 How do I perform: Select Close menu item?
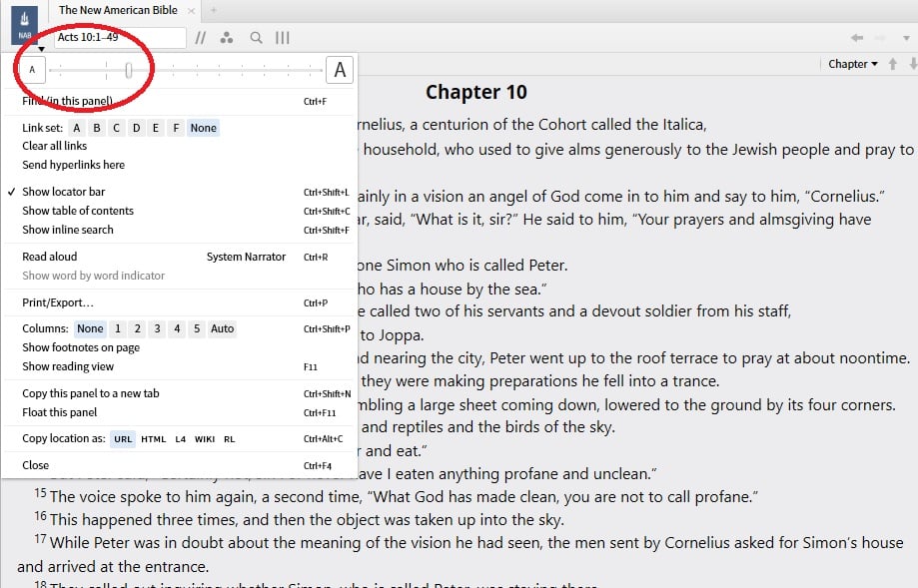[x=36, y=466]
